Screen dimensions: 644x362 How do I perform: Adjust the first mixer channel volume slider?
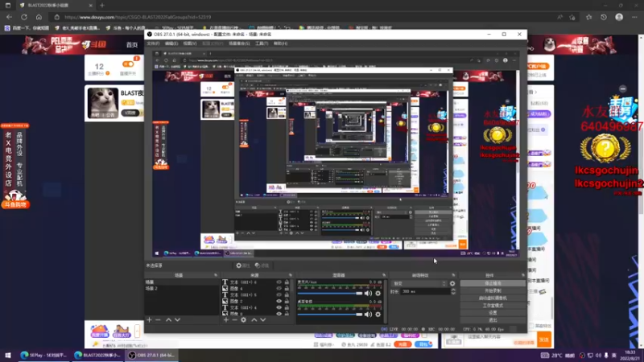click(x=330, y=293)
